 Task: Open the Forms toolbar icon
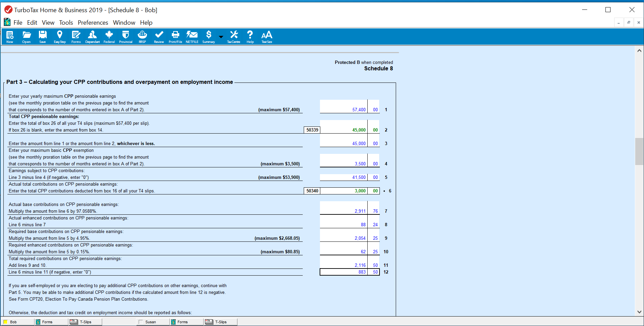pyautogui.click(x=76, y=37)
